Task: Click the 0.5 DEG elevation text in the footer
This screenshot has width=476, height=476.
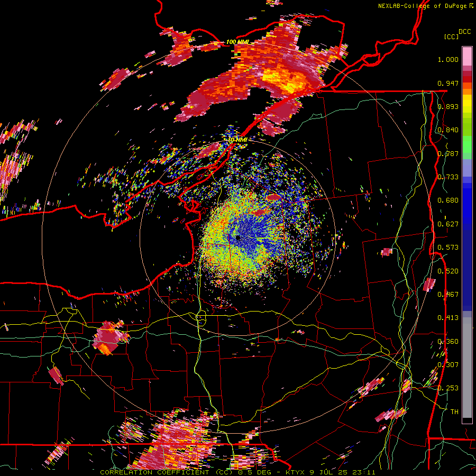Action: [x=255, y=472]
